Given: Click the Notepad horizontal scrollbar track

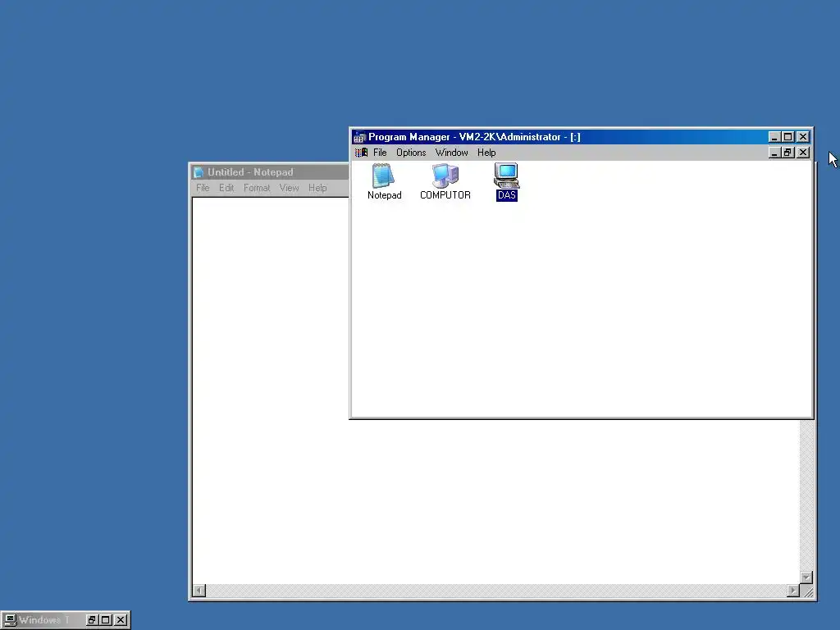Looking at the screenshot, I should (496, 591).
